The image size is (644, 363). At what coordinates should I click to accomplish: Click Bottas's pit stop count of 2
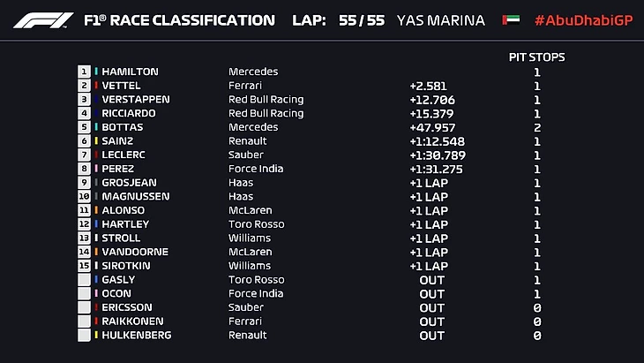[536, 127]
